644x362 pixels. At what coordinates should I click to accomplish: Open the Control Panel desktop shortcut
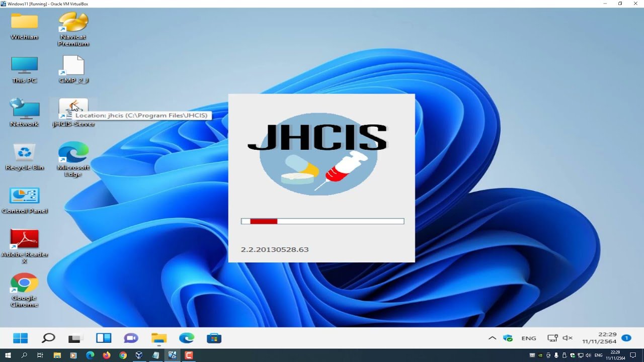25,196
